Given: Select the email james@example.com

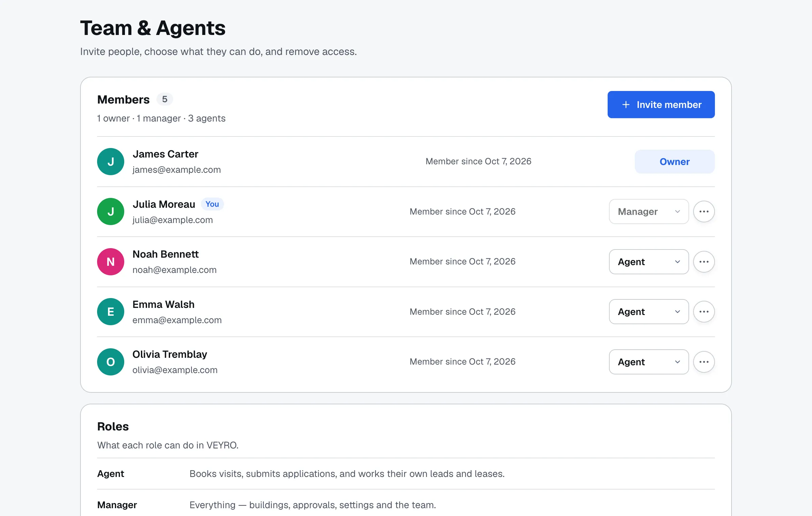Looking at the screenshot, I should coord(177,170).
